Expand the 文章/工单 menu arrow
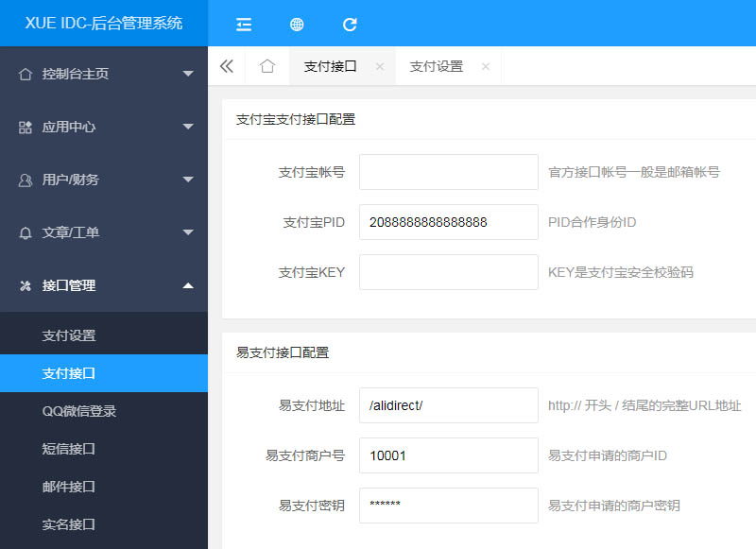Image resolution: width=756 pixels, height=549 pixels. tap(188, 232)
